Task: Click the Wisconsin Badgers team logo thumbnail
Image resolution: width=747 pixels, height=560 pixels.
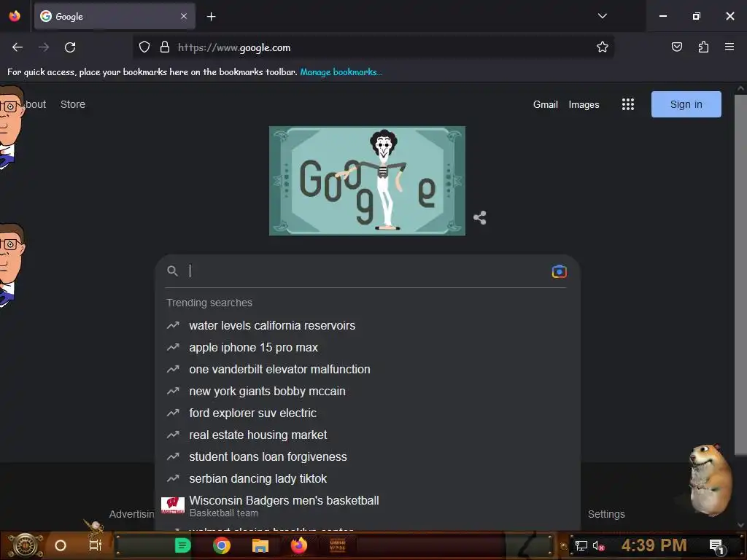Action: coord(172,505)
